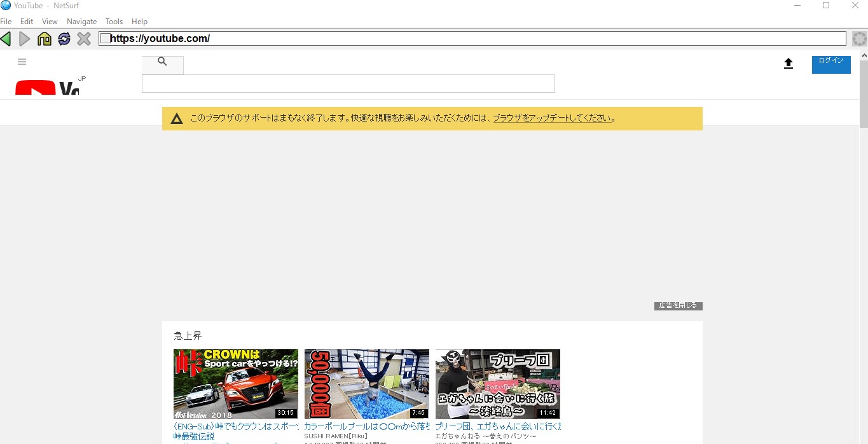Maximize the NetSurf window
This screenshot has height=444, width=868.
pyautogui.click(x=826, y=5)
